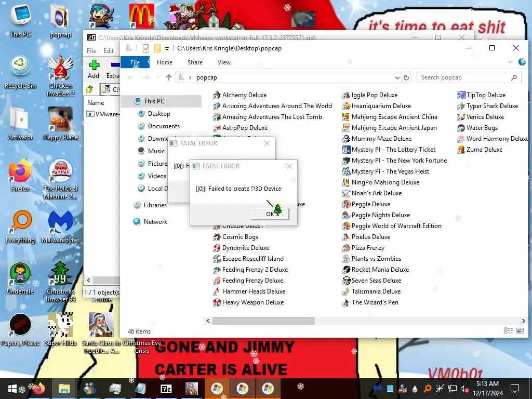
Task: Select Peggle Nights Deluxe file
Action: [376, 215]
